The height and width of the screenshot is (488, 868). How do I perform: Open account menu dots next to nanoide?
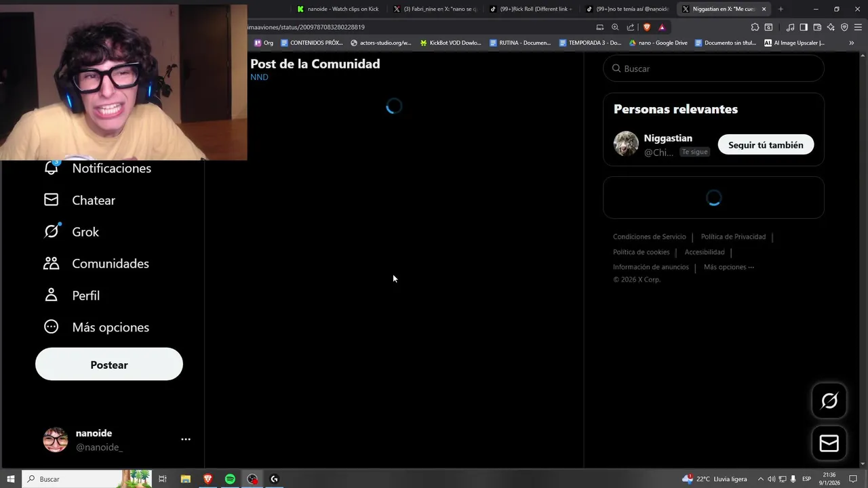coord(186,439)
